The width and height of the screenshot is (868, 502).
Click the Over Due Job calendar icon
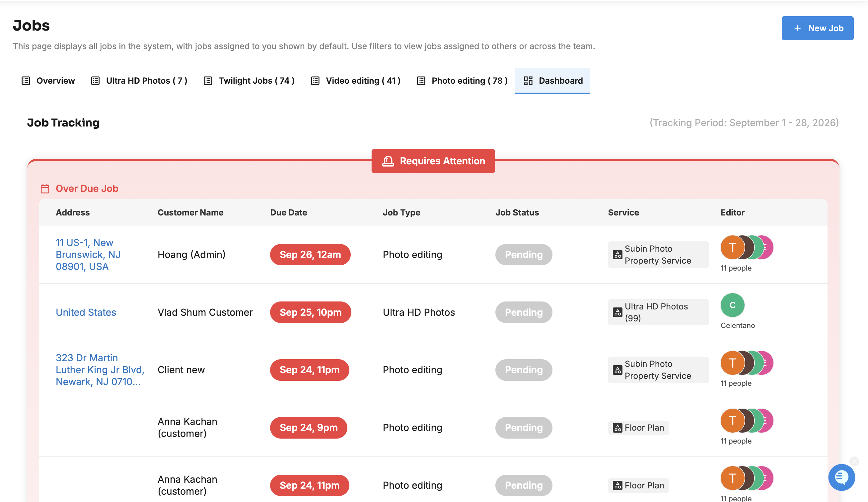point(45,189)
